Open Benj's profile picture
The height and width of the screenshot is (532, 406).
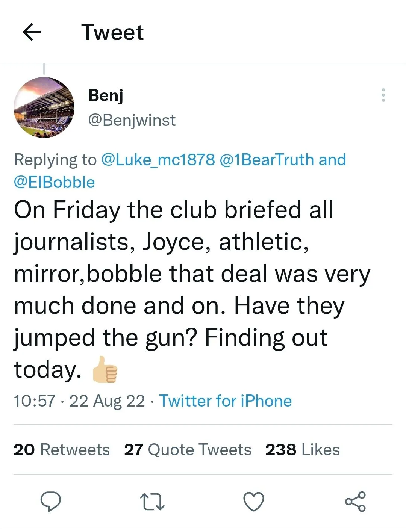pyautogui.click(x=44, y=107)
